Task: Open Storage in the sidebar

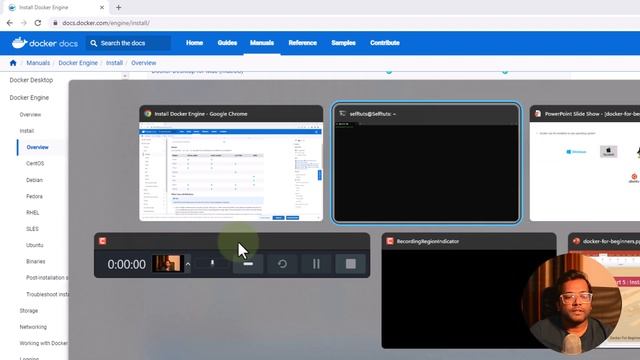Action: [29, 311]
